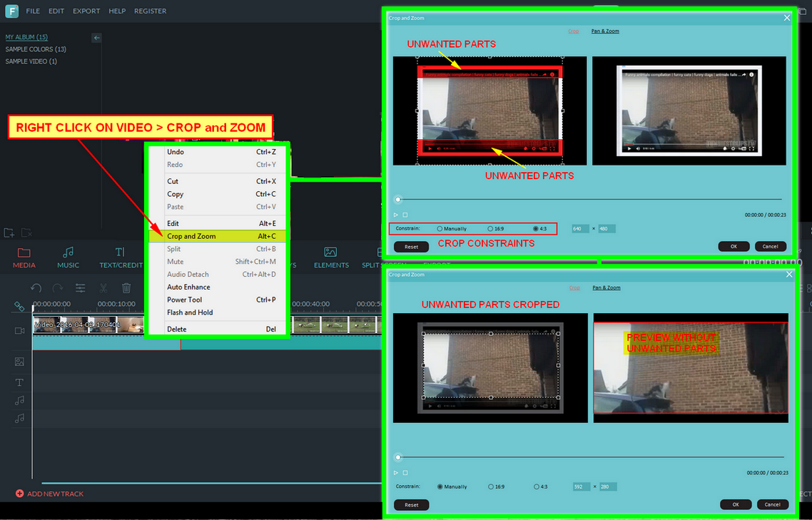The width and height of the screenshot is (812, 520).
Task: Click the text track T icon
Action: 19,382
